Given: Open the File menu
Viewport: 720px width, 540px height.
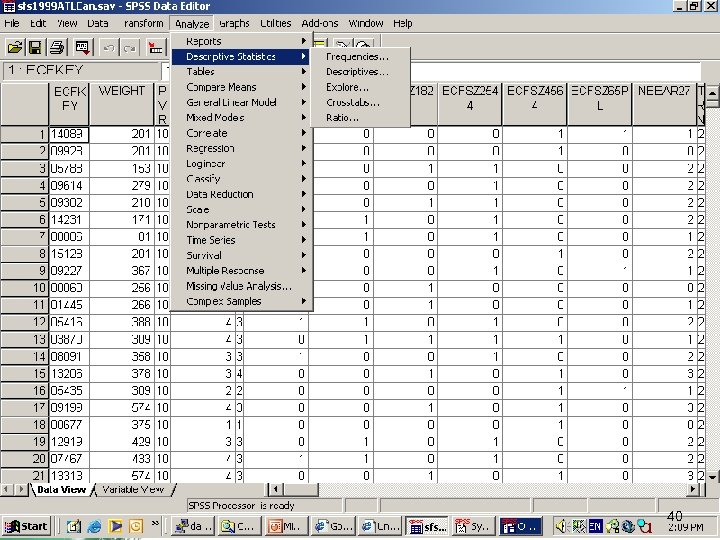Looking at the screenshot, I should [x=11, y=23].
